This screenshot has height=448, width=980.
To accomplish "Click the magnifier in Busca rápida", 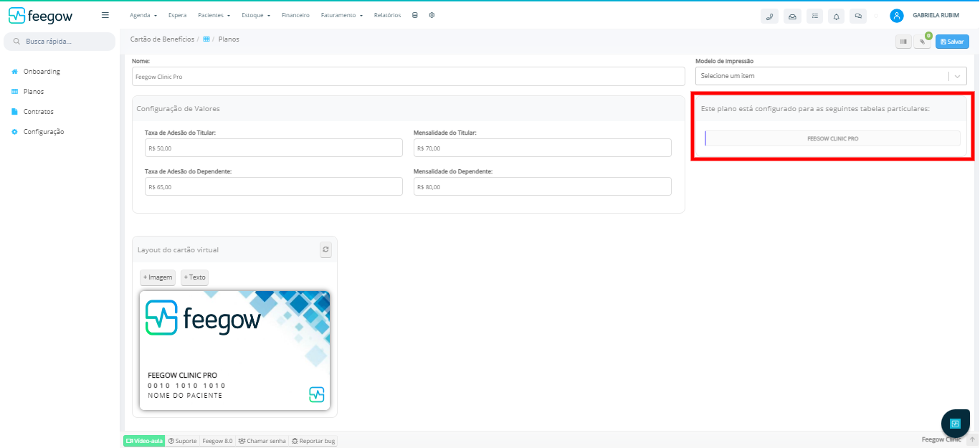I will 16,42.
